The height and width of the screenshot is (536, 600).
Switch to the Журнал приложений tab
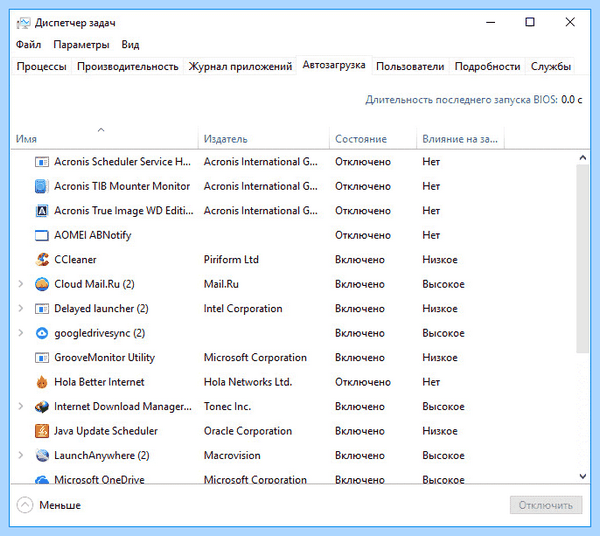pyautogui.click(x=240, y=67)
